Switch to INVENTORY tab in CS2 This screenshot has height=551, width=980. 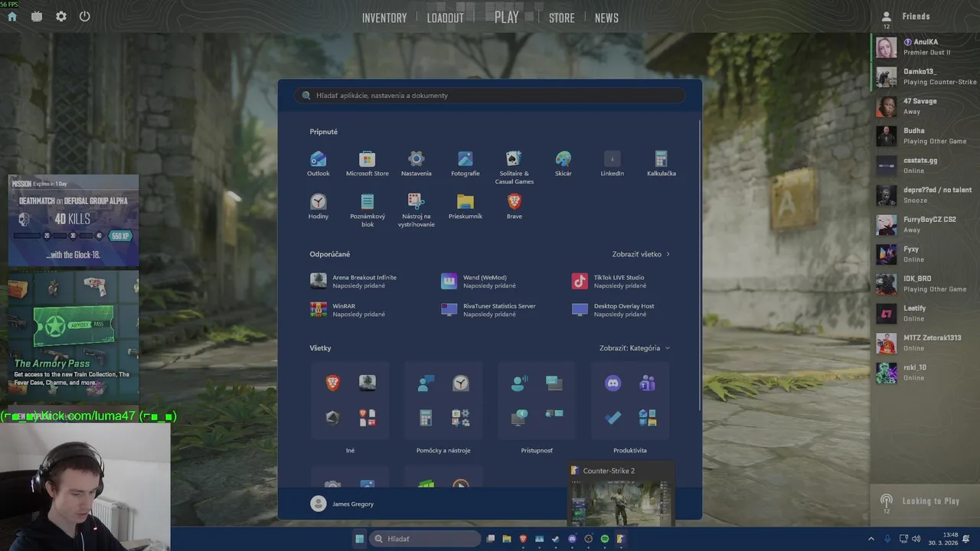click(384, 18)
